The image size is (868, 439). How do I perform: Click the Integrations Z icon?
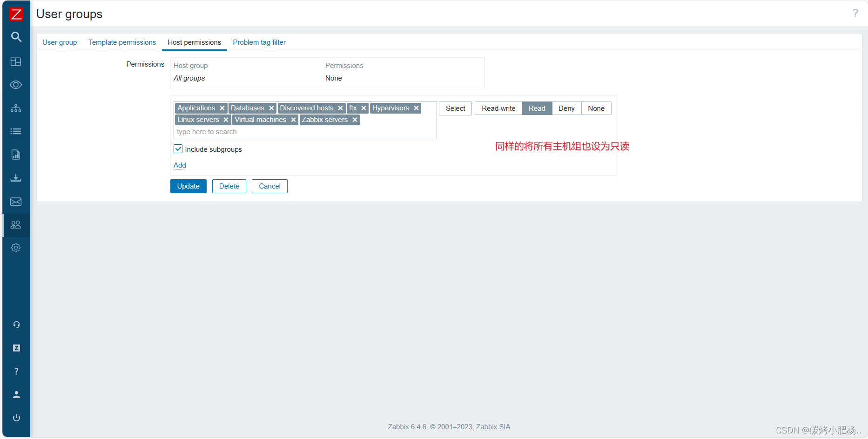[16, 348]
